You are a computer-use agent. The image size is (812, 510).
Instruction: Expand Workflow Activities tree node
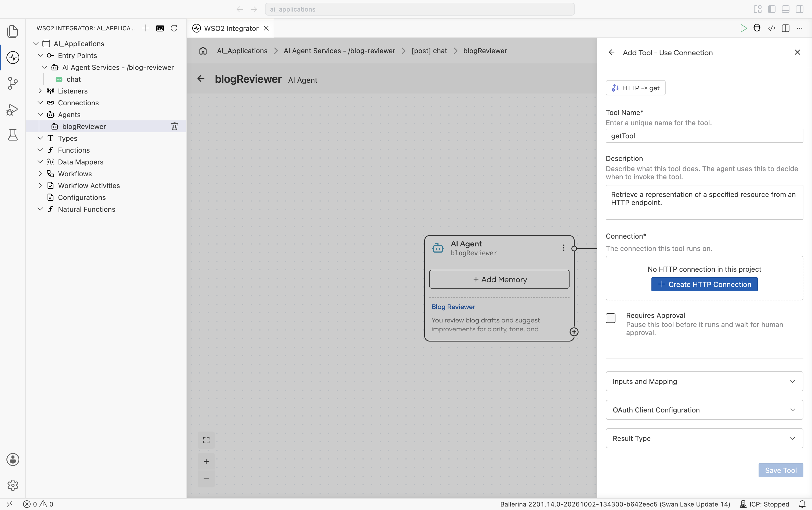(40, 185)
